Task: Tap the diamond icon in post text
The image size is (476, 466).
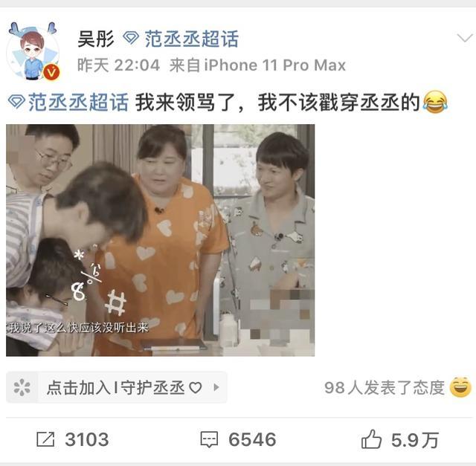Action: (x=16, y=102)
